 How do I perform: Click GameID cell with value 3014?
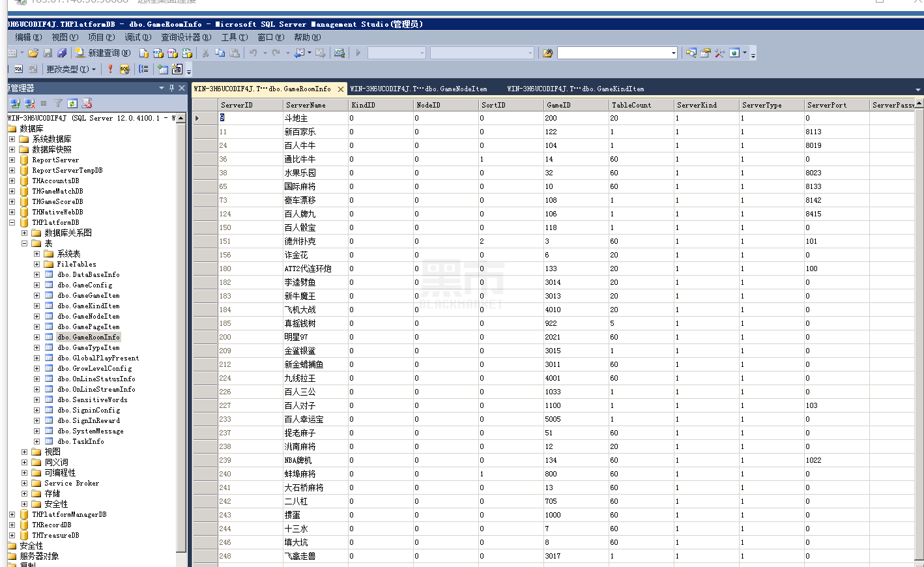pos(576,282)
